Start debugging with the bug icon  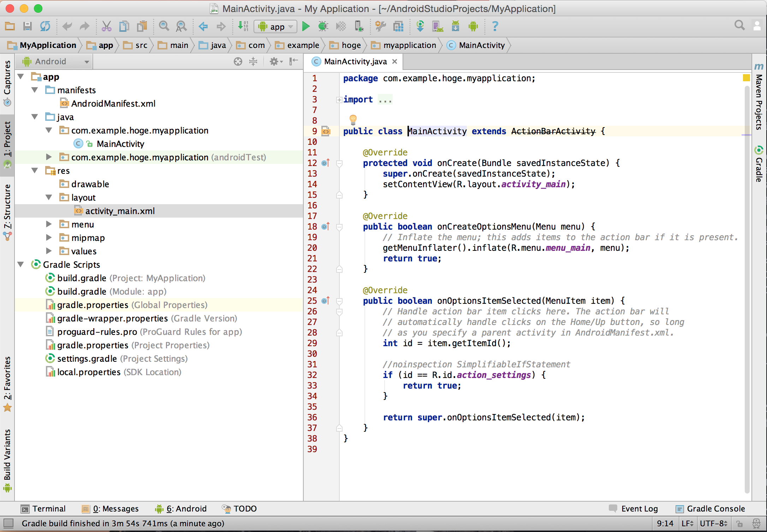pyautogui.click(x=323, y=26)
